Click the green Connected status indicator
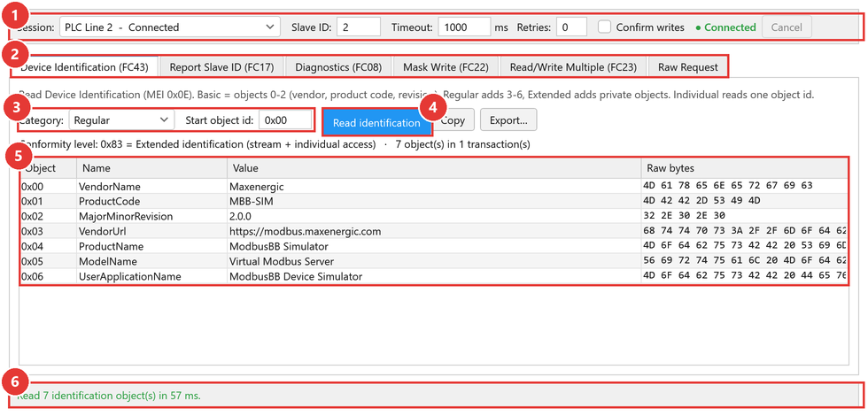Image resolution: width=868 pixels, height=416 pixels. (725, 27)
